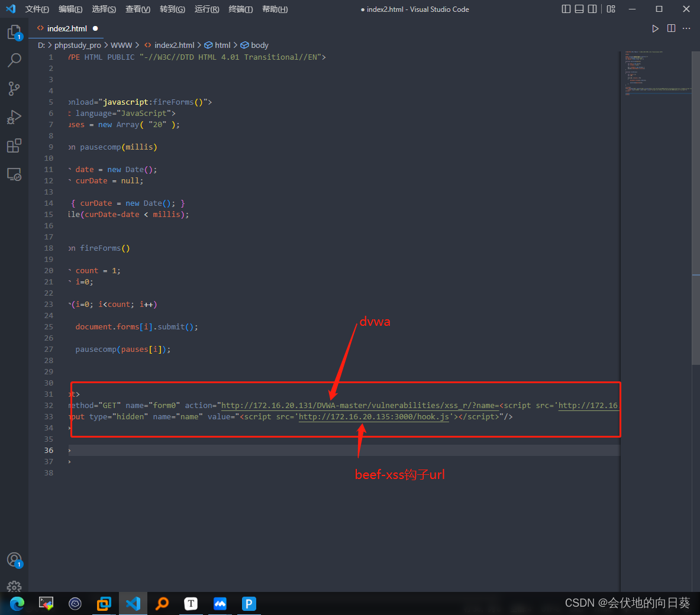Open the blue P taskbar app

[249, 603]
